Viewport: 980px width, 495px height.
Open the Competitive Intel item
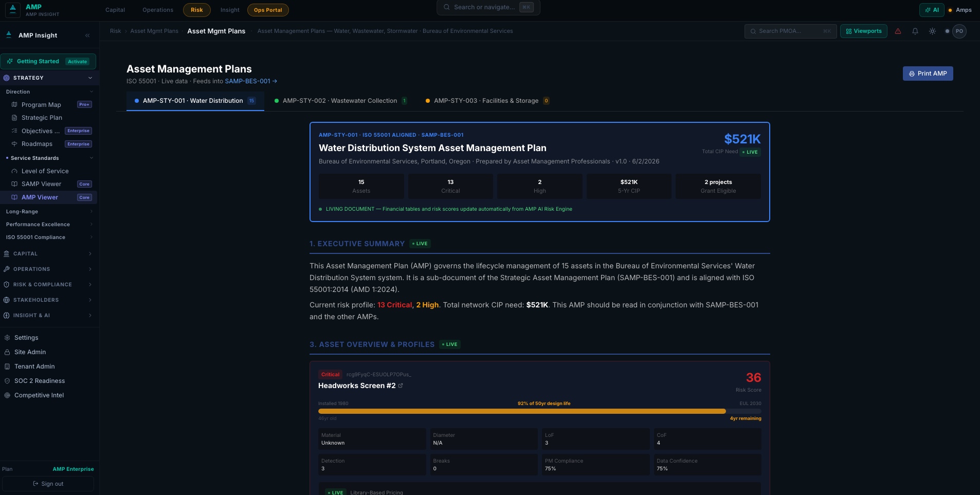tap(39, 395)
